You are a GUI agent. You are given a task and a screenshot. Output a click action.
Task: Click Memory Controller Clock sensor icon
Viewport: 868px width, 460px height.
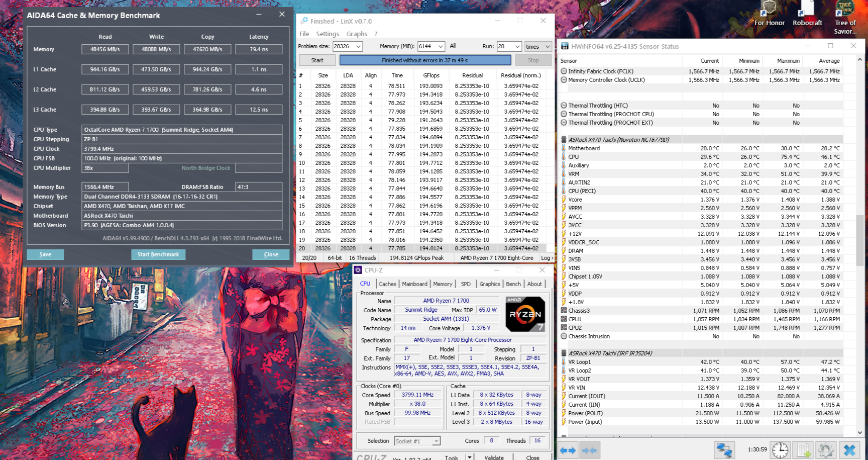coord(564,80)
